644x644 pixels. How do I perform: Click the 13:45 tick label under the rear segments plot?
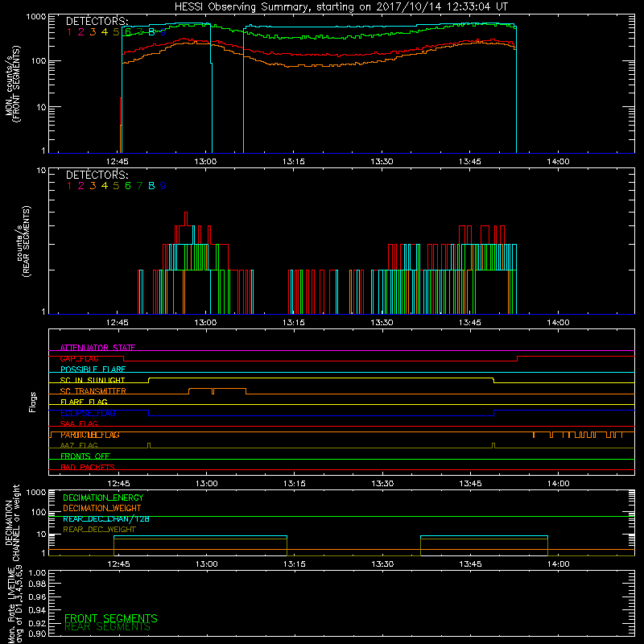(470, 323)
